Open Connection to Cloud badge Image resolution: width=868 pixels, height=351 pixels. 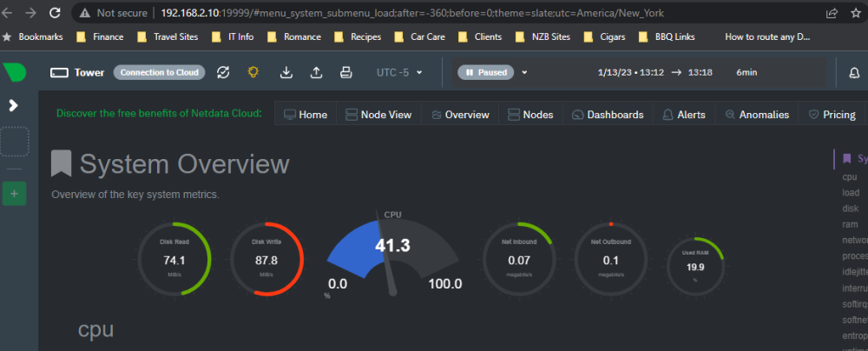pyautogui.click(x=160, y=73)
